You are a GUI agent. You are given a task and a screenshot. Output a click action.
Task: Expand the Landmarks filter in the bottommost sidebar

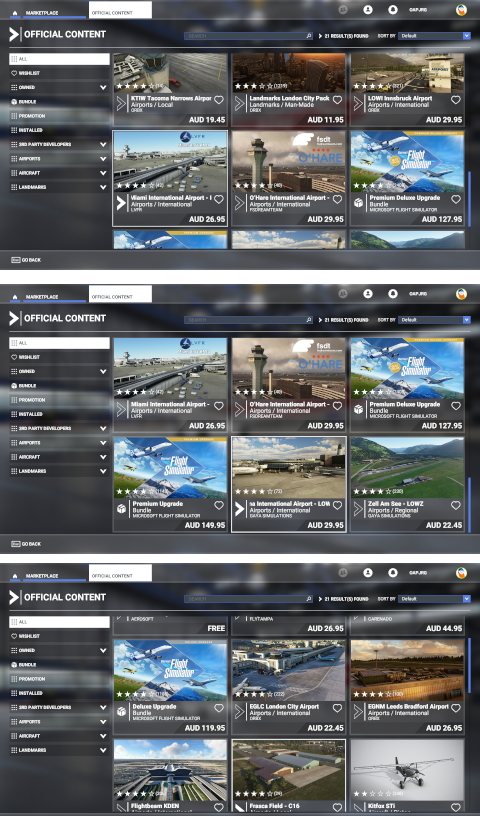click(x=103, y=750)
